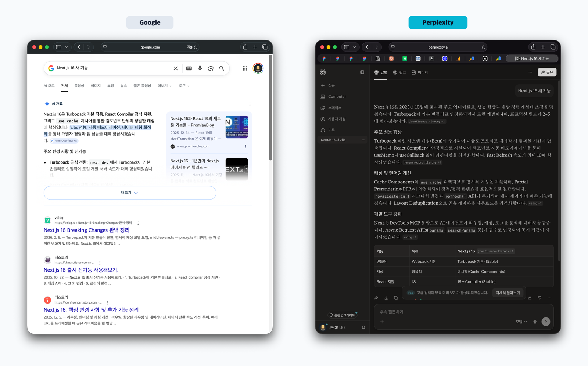Click the 공유 share button in Perplexity

547,72
